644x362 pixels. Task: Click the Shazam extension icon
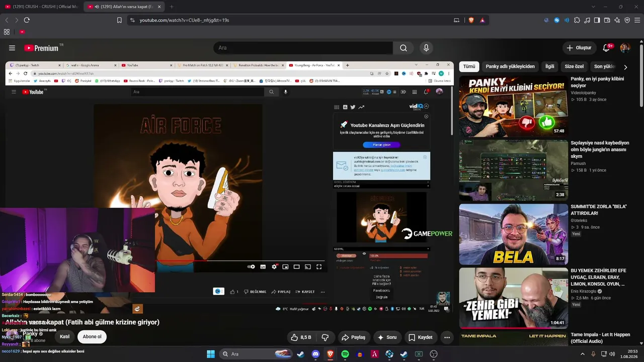point(557,20)
